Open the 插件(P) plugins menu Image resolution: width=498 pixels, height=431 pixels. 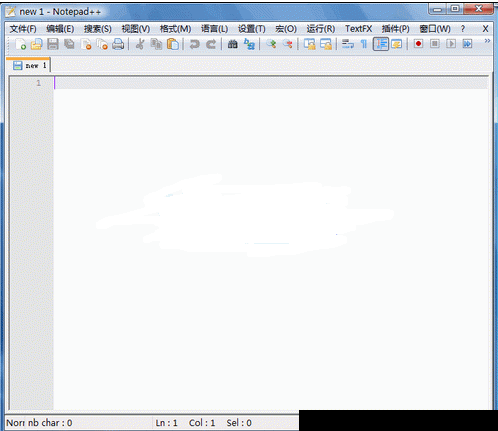(395, 29)
